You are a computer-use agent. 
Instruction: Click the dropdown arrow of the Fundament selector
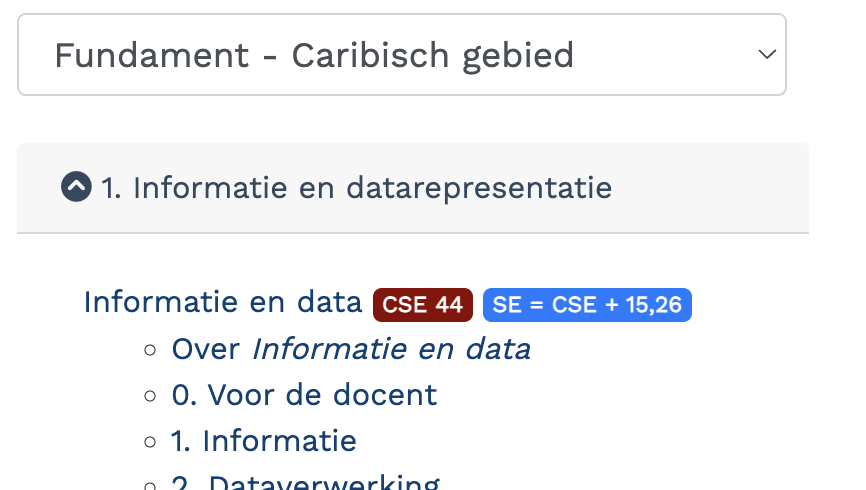[x=766, y=55]
